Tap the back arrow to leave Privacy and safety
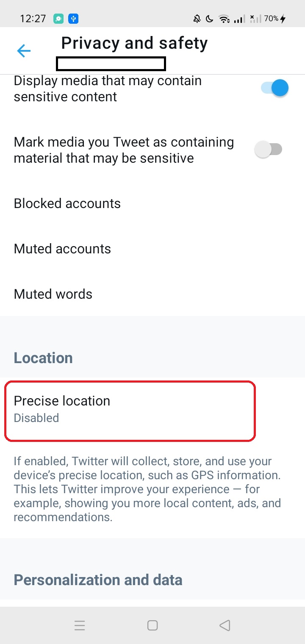 [x=24, y=50]
